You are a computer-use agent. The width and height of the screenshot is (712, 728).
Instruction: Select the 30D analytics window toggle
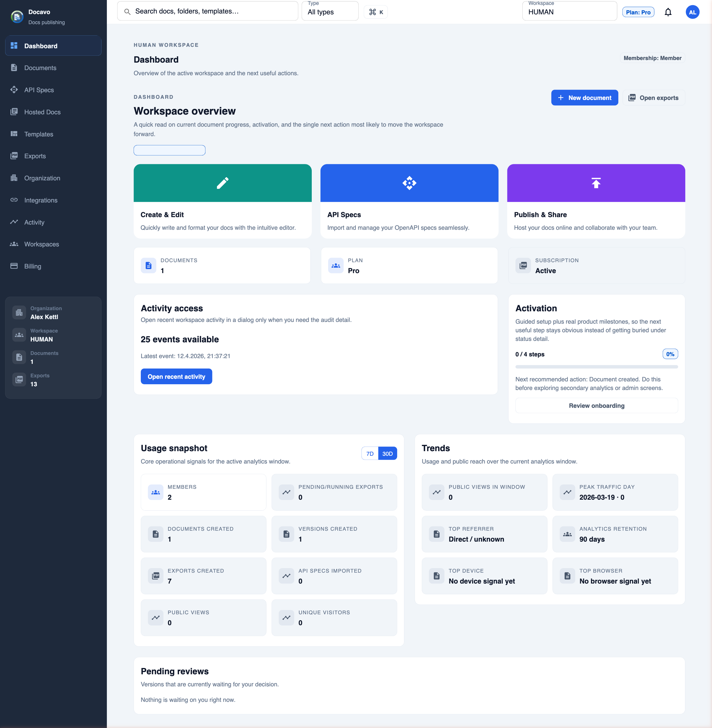387,453
